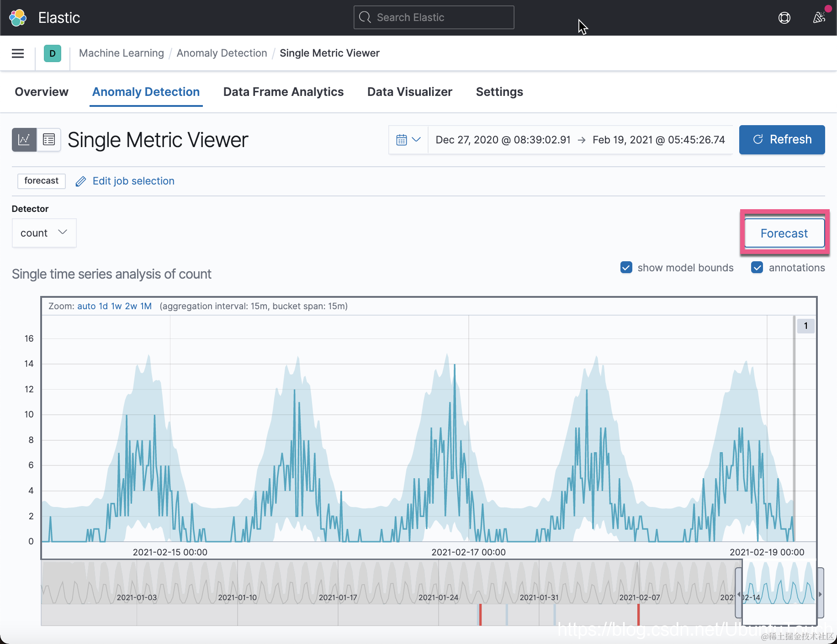Viewport: 837px width, 644px height.
Task: Set chart zoom to 1w
Action: (117, 306)
